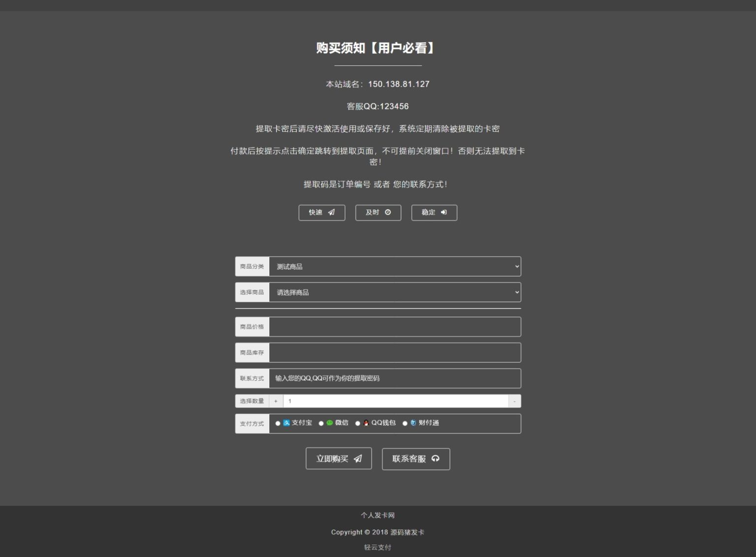Click the 联系方式 QQ input field
The width and height of the screenshot is (756, 557).
pos(395,378)
